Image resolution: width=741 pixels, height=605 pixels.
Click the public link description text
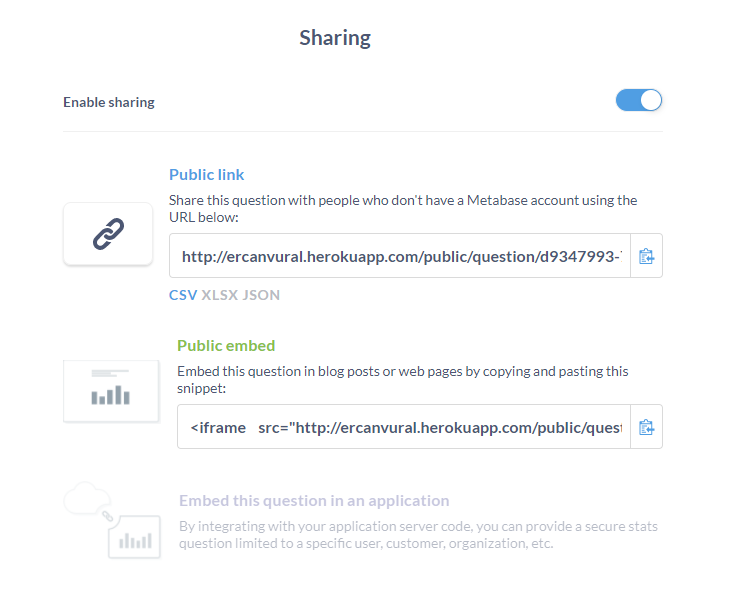[x=403, y=208]
